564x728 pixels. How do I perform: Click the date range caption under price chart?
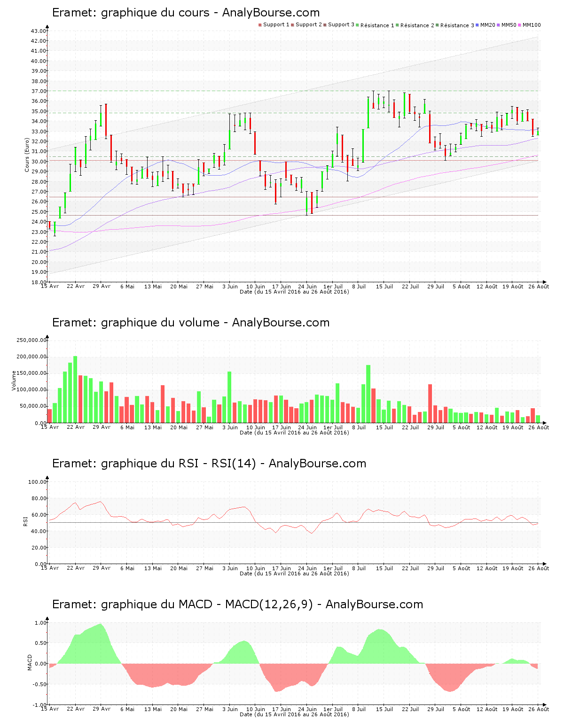pyautogui.click(x=294, y=292)
